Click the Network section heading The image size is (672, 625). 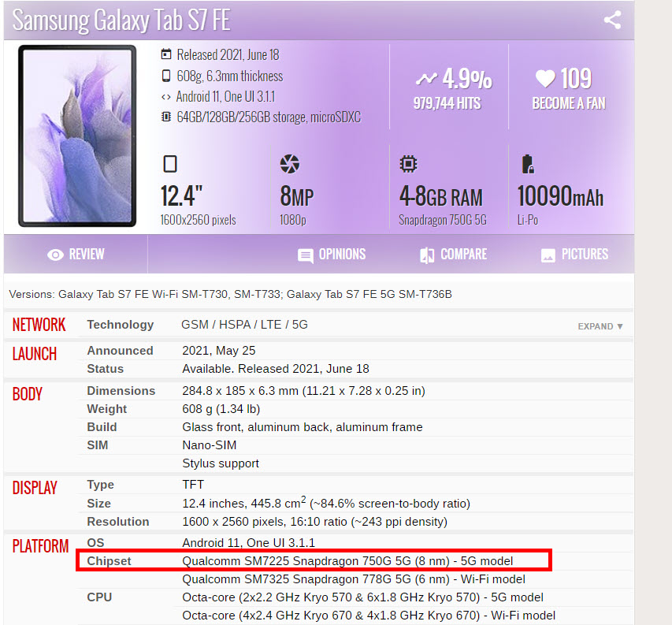point(39,325)
